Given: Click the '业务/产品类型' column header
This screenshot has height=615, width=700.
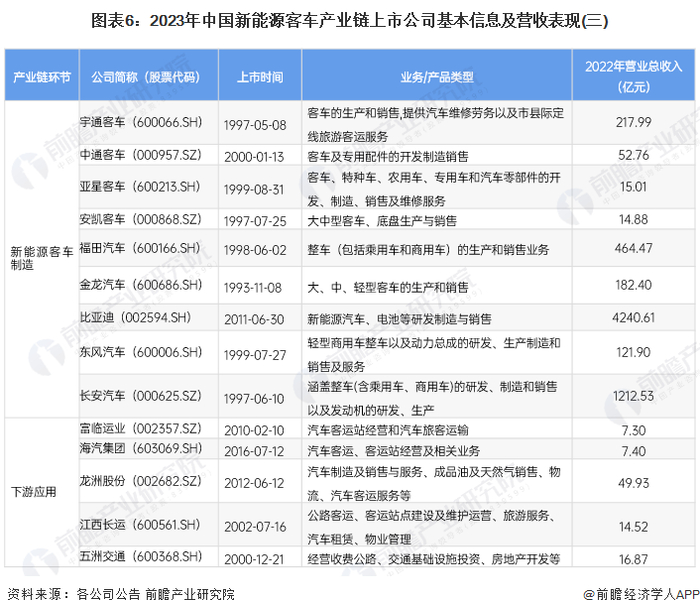Looking at the screenshot, I should click(437, 77).
